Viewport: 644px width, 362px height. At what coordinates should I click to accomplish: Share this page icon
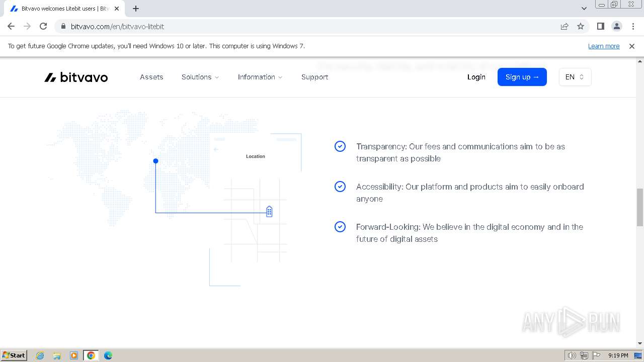coord(565,26)
